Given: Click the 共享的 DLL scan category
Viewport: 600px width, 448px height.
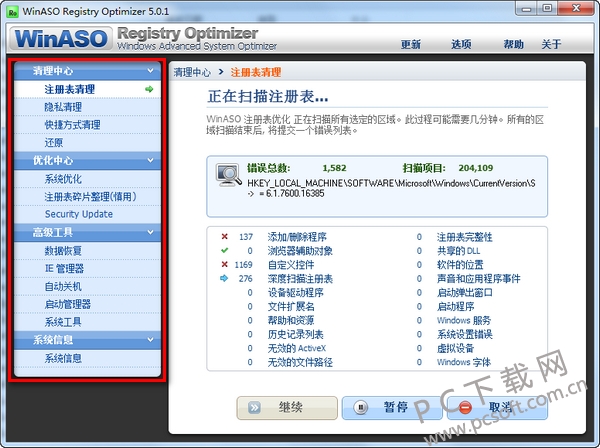Looking at the screenshot, I should pos(458,251).
